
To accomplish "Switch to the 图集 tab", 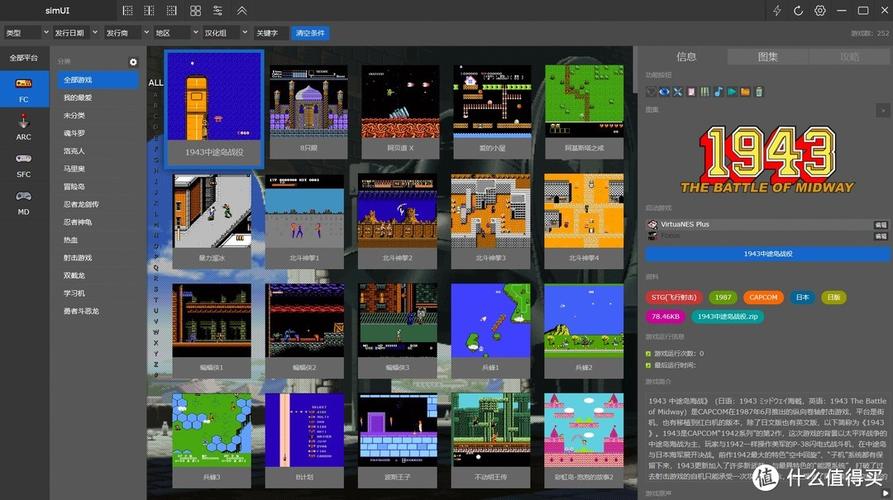I will (768, 57).
